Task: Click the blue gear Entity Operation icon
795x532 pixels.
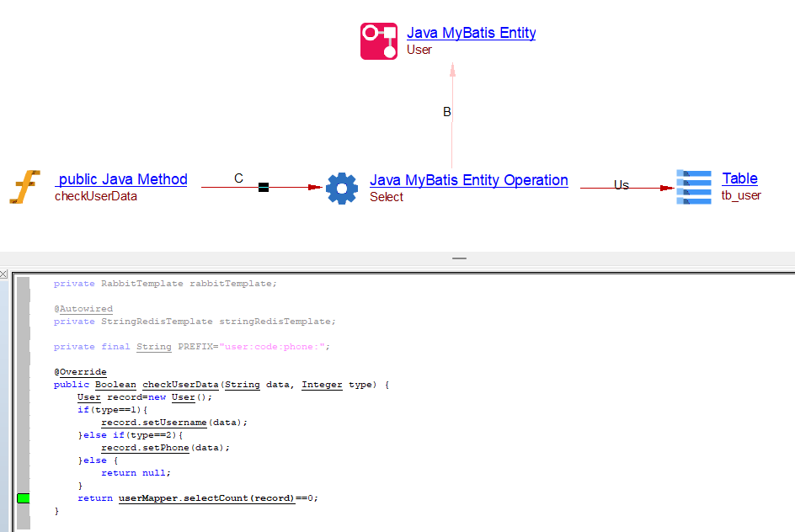Action: pyautogui.click(x=342, y=188)
